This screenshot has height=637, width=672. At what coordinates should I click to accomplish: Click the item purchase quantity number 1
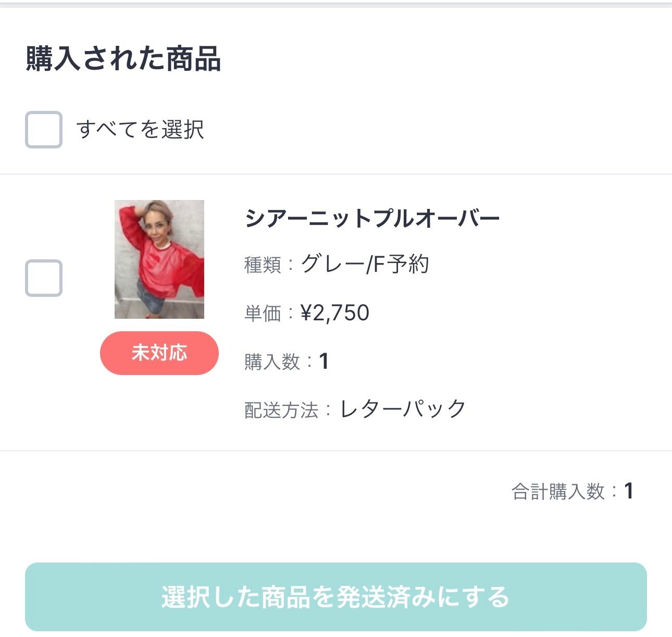[323, 361]
